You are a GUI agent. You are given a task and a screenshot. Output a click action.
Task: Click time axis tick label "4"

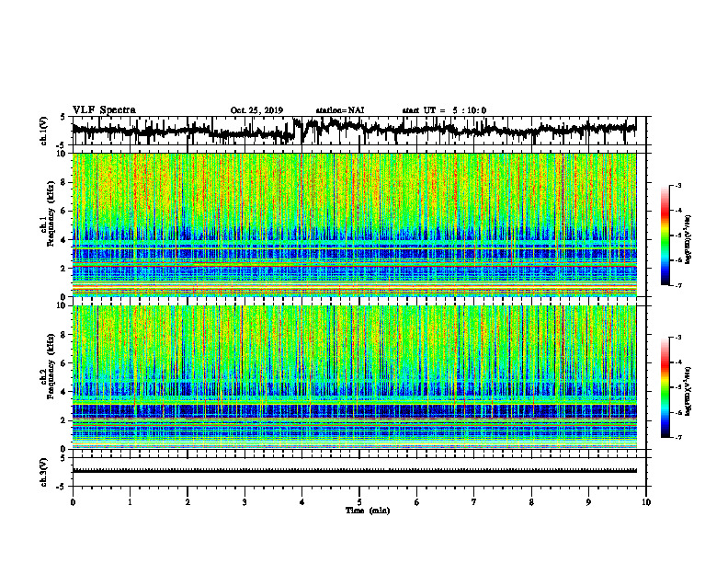tap(302, 502)
